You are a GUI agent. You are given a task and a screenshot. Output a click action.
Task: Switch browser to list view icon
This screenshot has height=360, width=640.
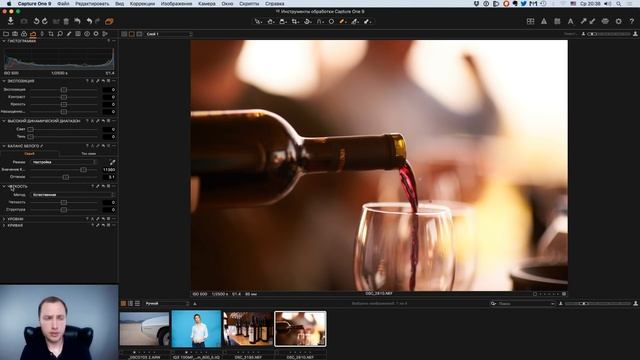point(137,303)
